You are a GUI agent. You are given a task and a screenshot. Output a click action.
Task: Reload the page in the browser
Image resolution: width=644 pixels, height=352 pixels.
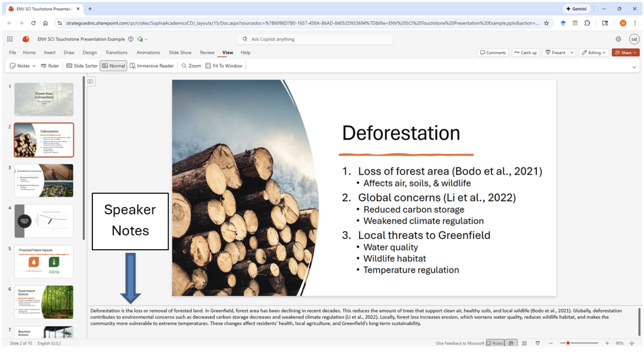click(x=33, y=23)
